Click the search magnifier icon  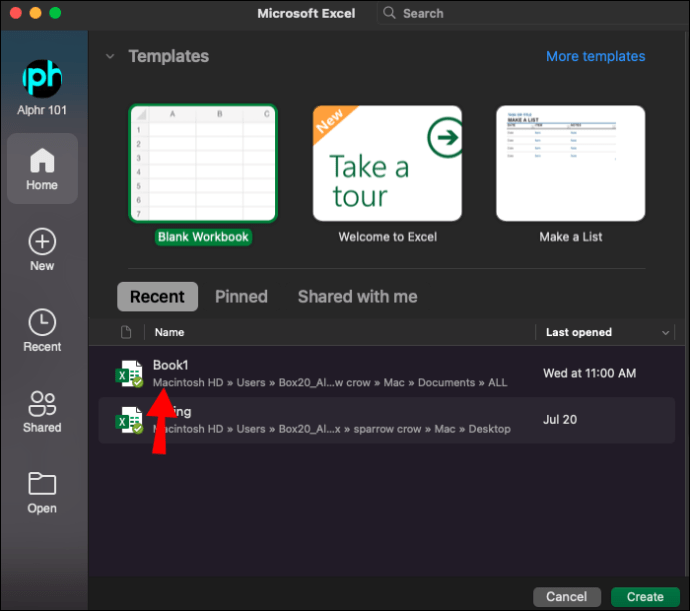click(389, 13)
